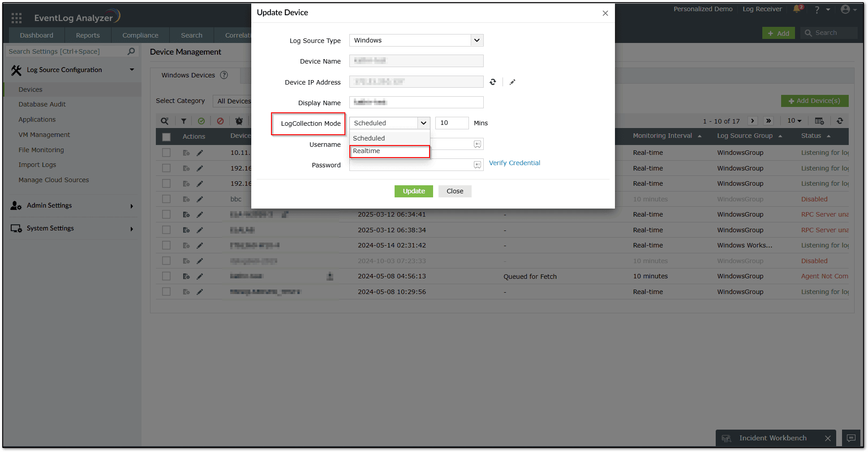Viewport: 868px width, 452px height.
Task: Edit the Device IP Address
Action: click(x=512, y=82)
